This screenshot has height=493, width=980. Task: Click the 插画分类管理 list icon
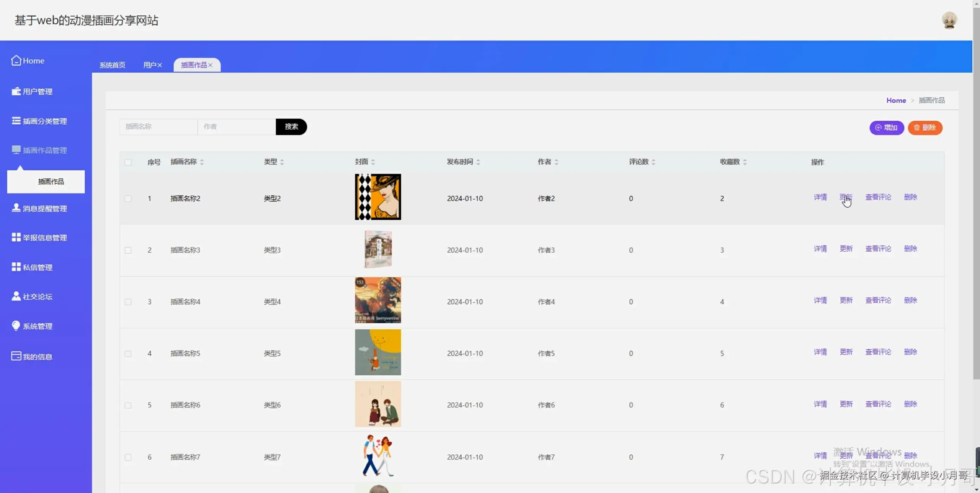(16, 121)
